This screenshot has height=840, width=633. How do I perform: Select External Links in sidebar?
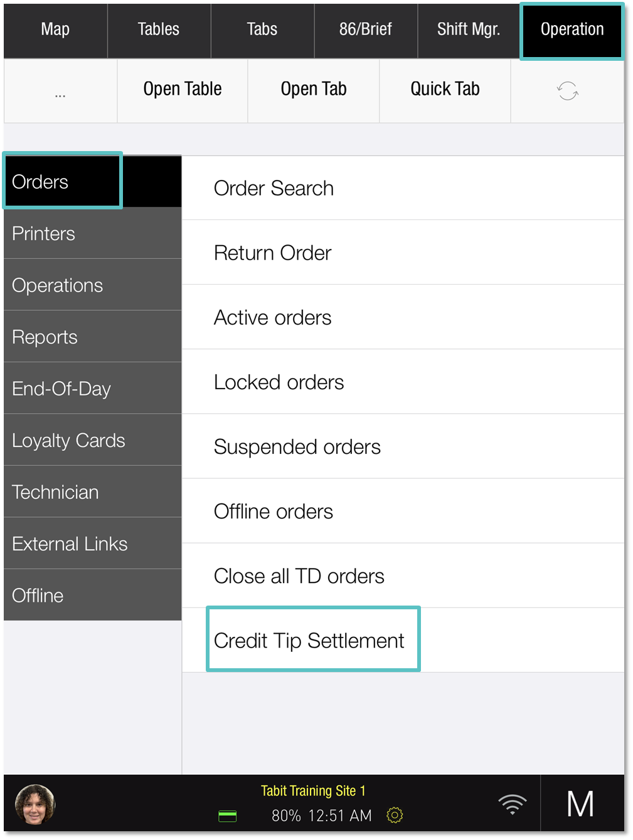pyautogui.click(x=93, y=544)
